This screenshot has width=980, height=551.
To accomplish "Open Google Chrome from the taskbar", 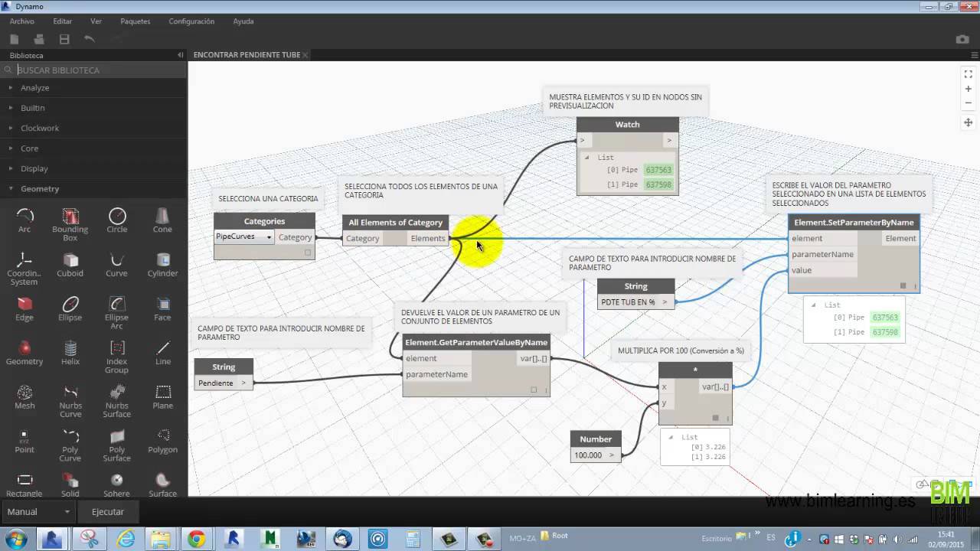I will (197, 540).
